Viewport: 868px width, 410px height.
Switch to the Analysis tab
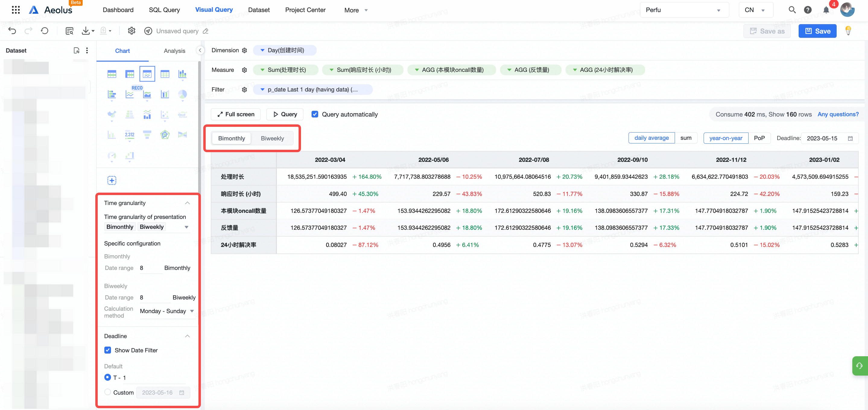[174, 51]
